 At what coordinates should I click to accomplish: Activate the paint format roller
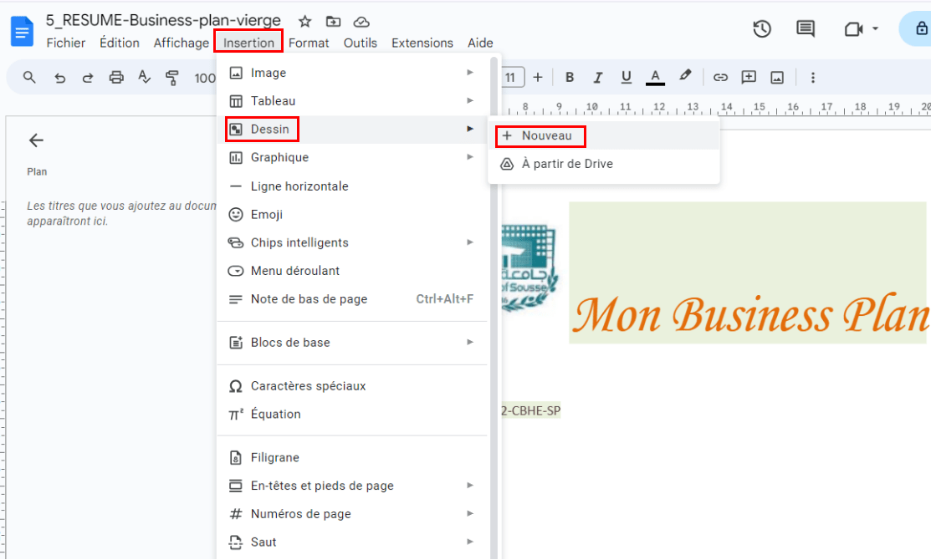(172, 77)
